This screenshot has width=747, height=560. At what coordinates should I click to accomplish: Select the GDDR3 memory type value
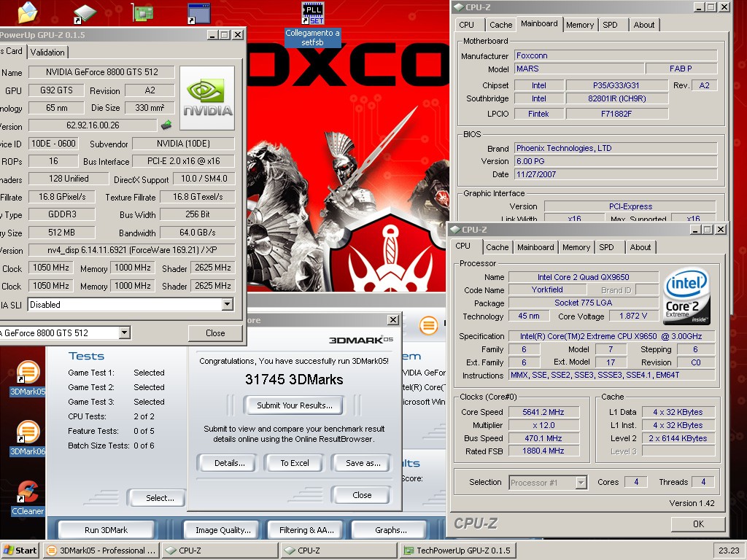point(62,214)
